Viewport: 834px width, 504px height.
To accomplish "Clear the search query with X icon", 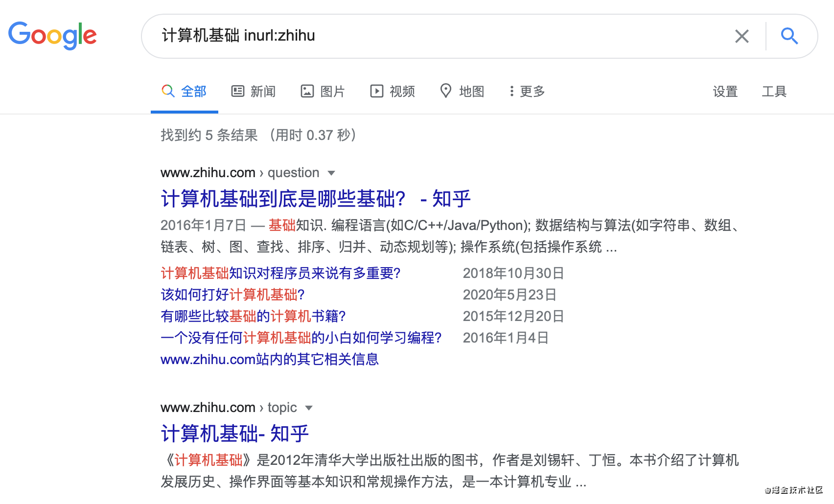I will (742, 36).
